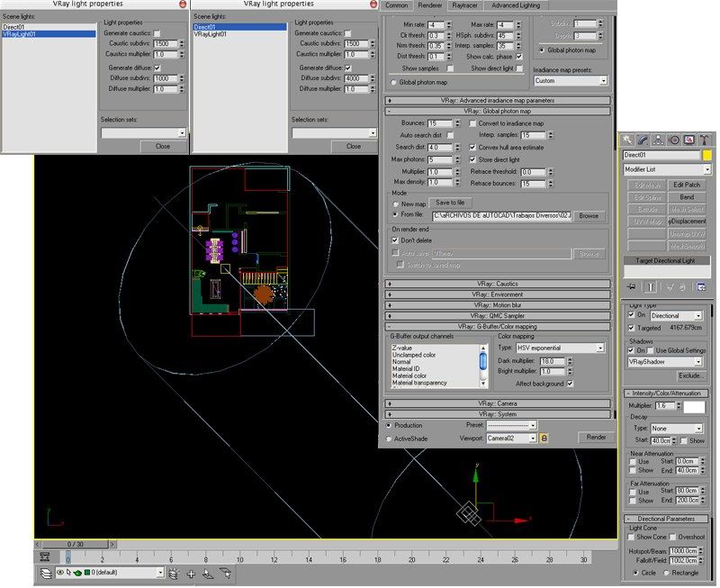Select the New map mode radio button
Screen dimensions: 720x588
coord(395,204)
